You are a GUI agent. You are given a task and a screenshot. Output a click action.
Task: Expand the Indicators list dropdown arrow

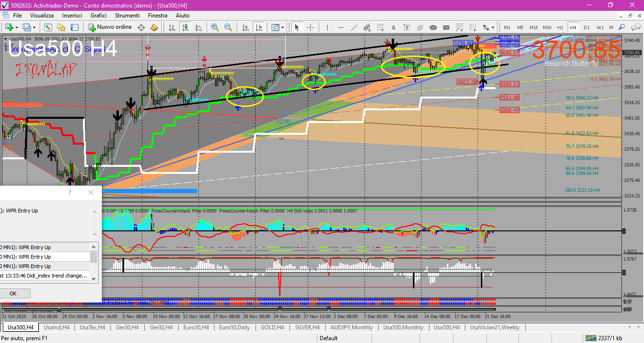coord(282,27)
